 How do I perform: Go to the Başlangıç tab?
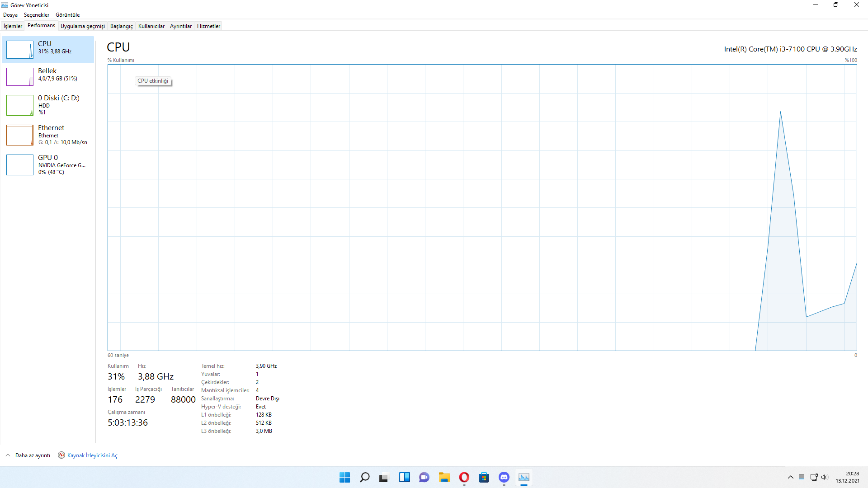tap(121, 26)
